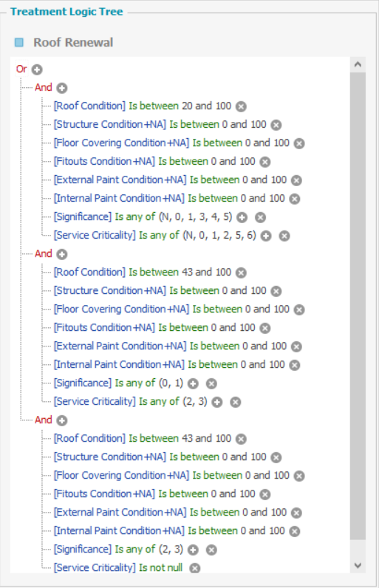Click the Roof Condition between 43 and 100 rule in second group
Viewport: 379px width, 588px height.
coord(143,273)
